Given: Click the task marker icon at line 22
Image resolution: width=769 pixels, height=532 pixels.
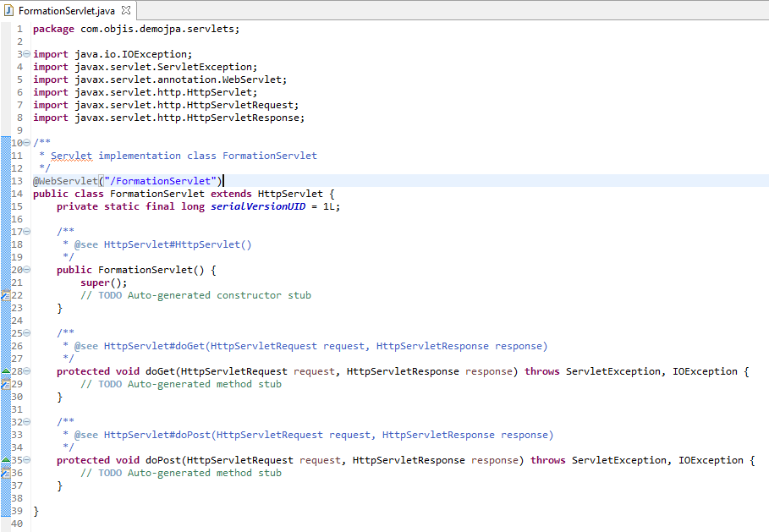Looking at the screenshot, I should 5,295.
